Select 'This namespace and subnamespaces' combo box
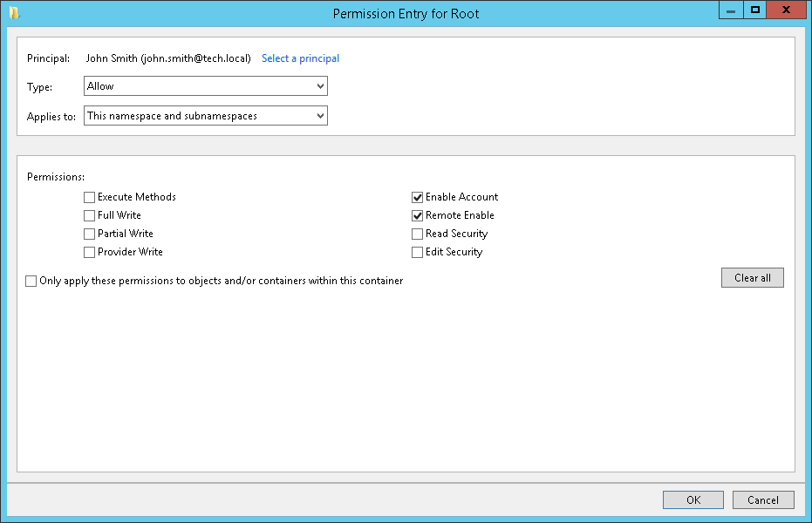The height and width of the screenshot is (523, 812). [205, 115]
